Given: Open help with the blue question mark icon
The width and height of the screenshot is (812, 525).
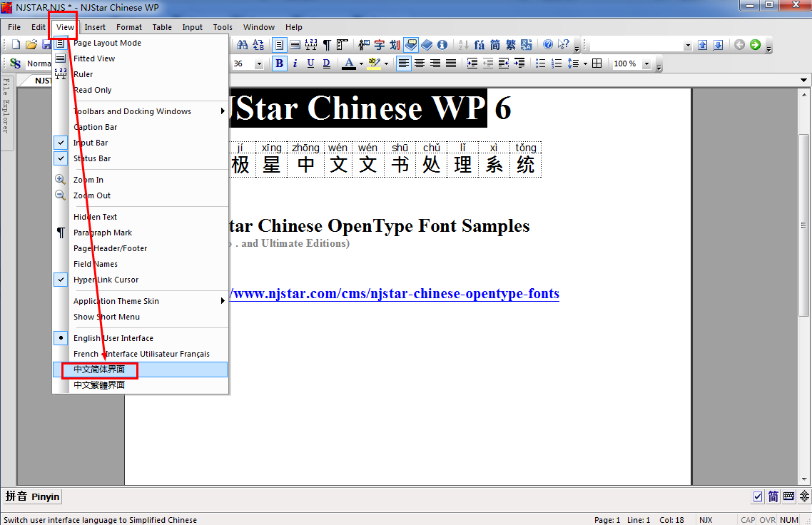Looking at the screenshot, I should 548,45.
